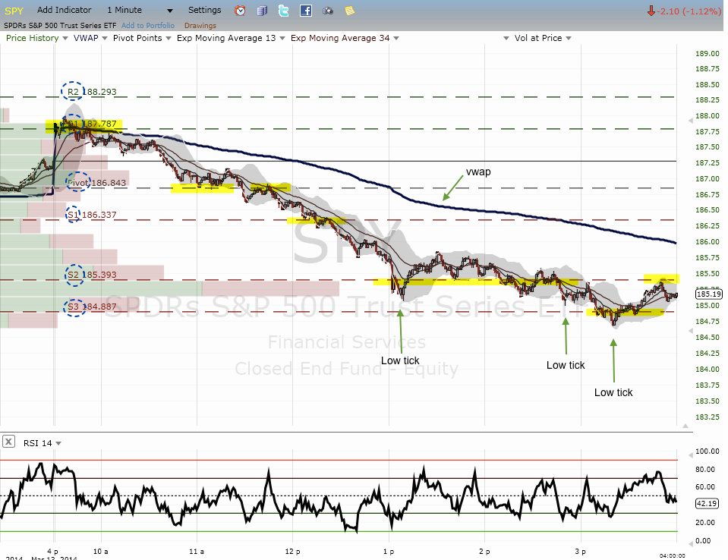Viewport: 728px width, 560px height.
Task: Click the 12 p time axis label
Action: coord(292,551)
